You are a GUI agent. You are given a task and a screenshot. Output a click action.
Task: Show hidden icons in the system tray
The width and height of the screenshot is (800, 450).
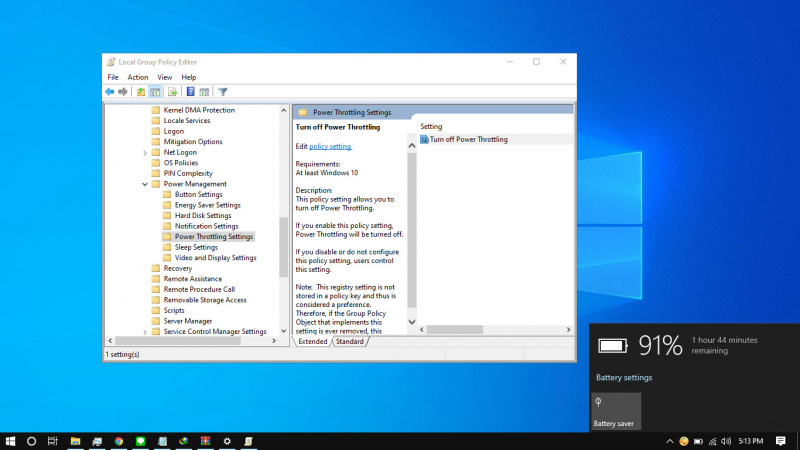point(670,441)
